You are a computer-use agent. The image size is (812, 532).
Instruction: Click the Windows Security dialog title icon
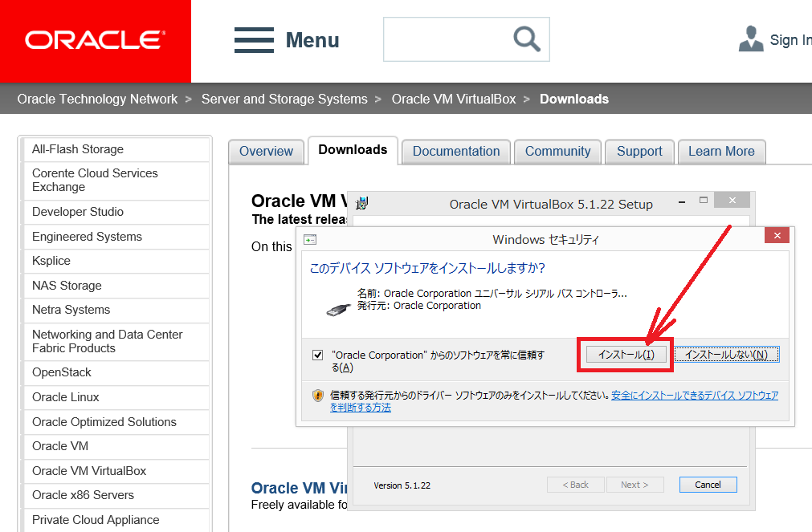click(310, 240)
